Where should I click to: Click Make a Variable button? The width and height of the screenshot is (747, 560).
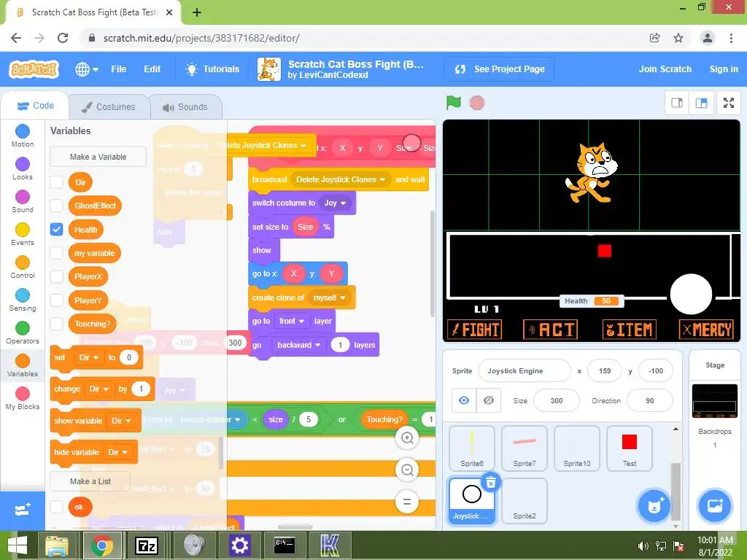(x=98, y=157)
